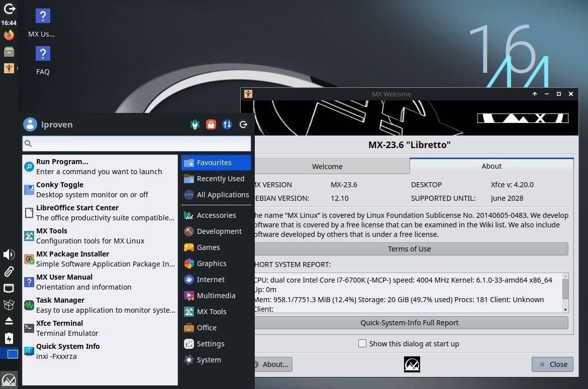Open the power manager battery icon
The image size is (588, 389).
[9, 338]
